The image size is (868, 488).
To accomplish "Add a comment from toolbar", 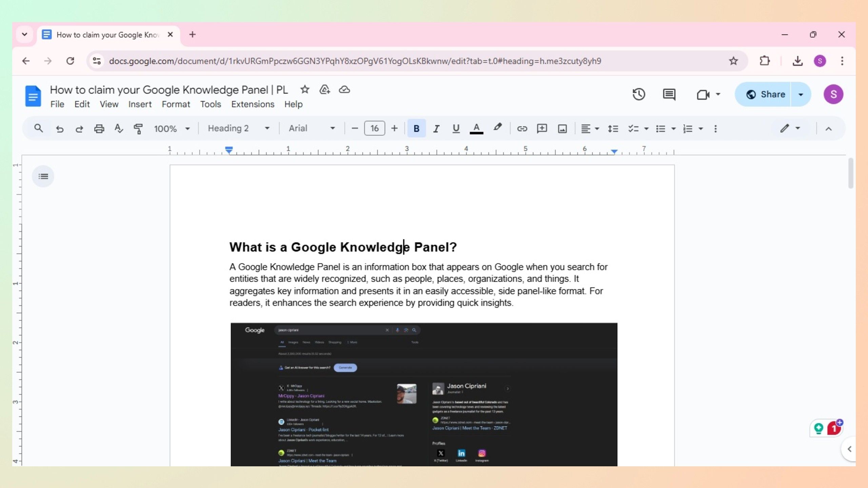I will [542, 129].
